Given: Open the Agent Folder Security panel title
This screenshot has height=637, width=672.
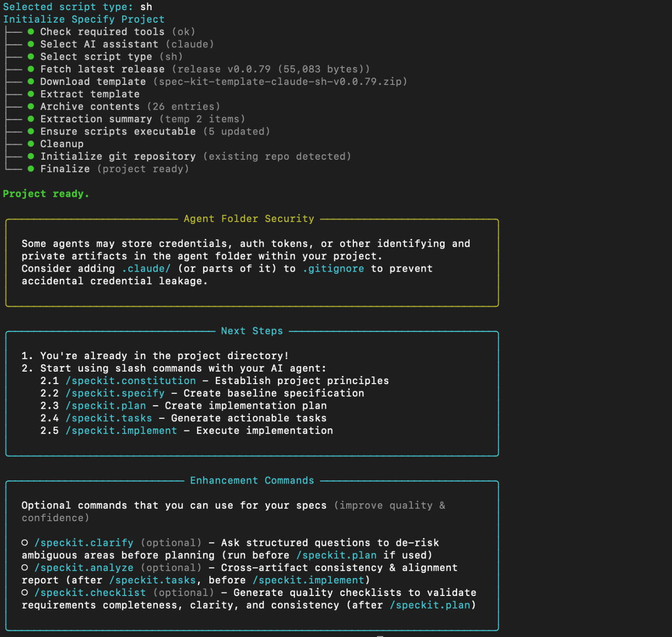Looking at the screenshot, I should click(x=248, y=219).
